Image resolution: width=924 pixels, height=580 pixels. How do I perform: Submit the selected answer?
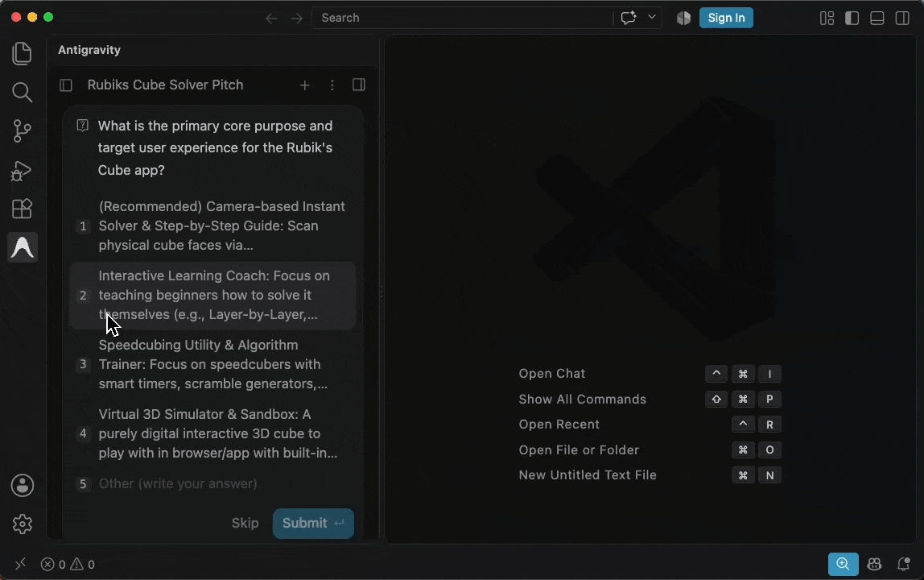click(314, 524)
